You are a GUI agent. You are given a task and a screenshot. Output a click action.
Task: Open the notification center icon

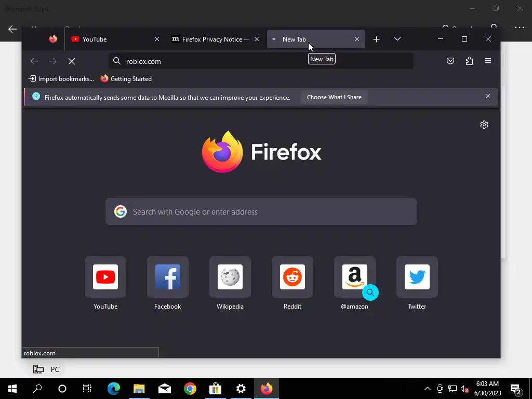coord(516,389)
